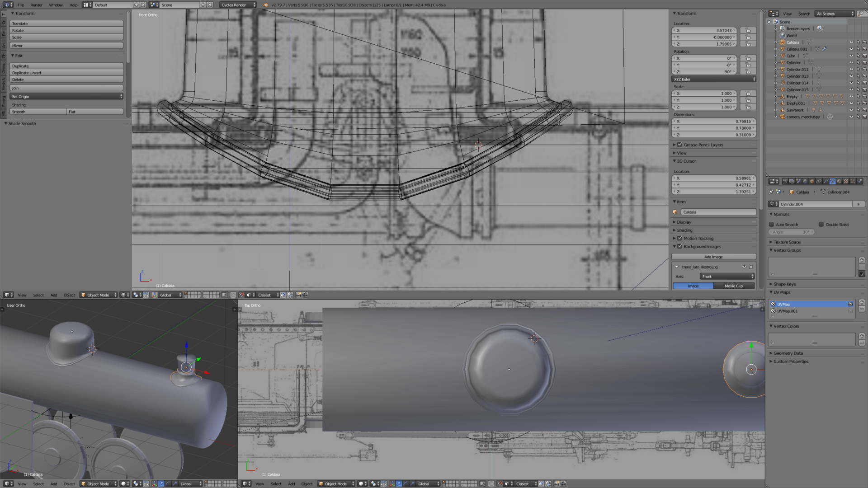Render OpenGL animation from front view header
The height and width of the screenshot is (488, 868).
305,295
